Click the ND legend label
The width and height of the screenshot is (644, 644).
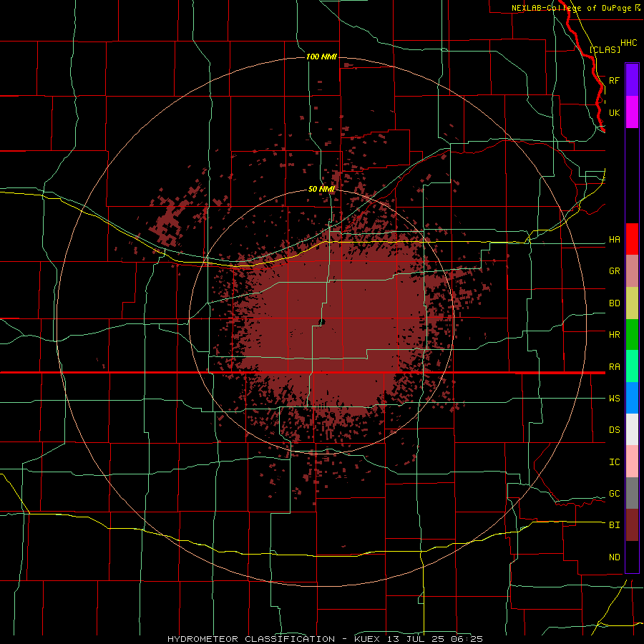click(614, 557)
